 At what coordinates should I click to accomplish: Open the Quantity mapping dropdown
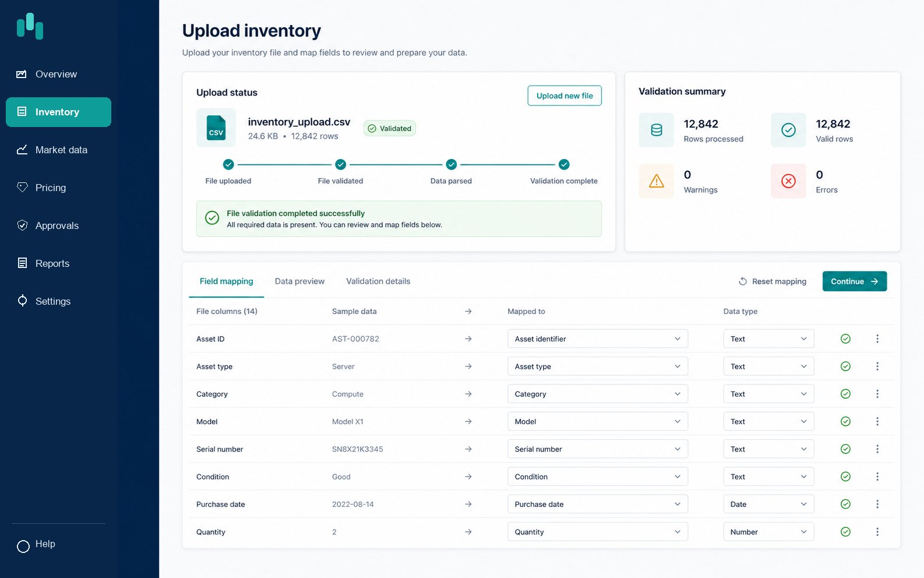(x=598, y=532)
